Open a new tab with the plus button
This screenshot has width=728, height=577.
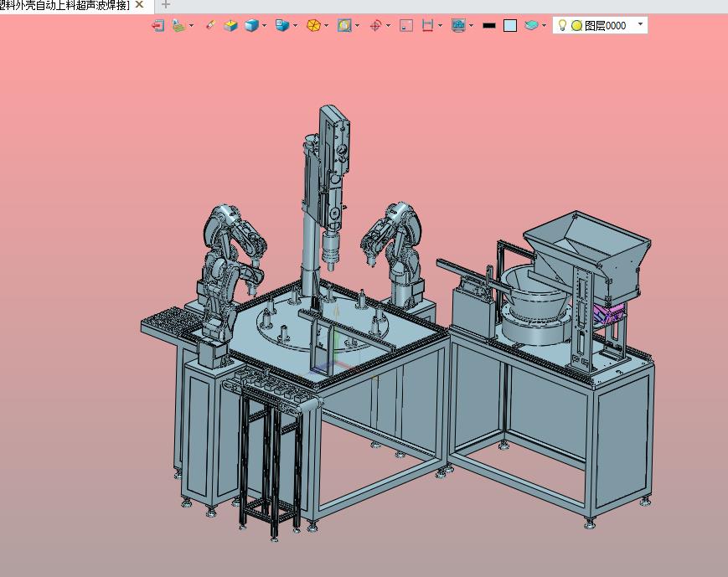[x=166, y=5]
